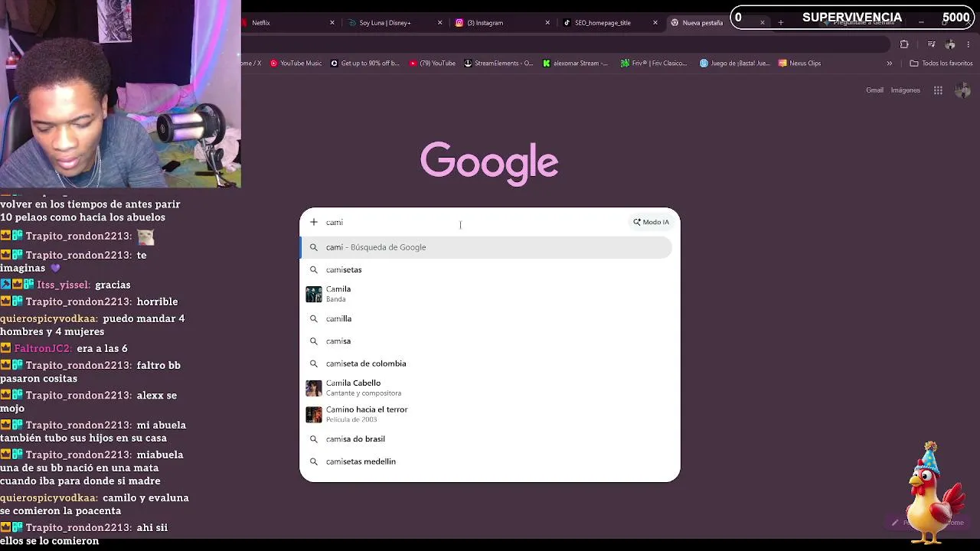This screenshot has width=980, height=551.
Task: Choose the 'camilla' search suggestion
Action: pyautogui.click(x=486, y=318)
